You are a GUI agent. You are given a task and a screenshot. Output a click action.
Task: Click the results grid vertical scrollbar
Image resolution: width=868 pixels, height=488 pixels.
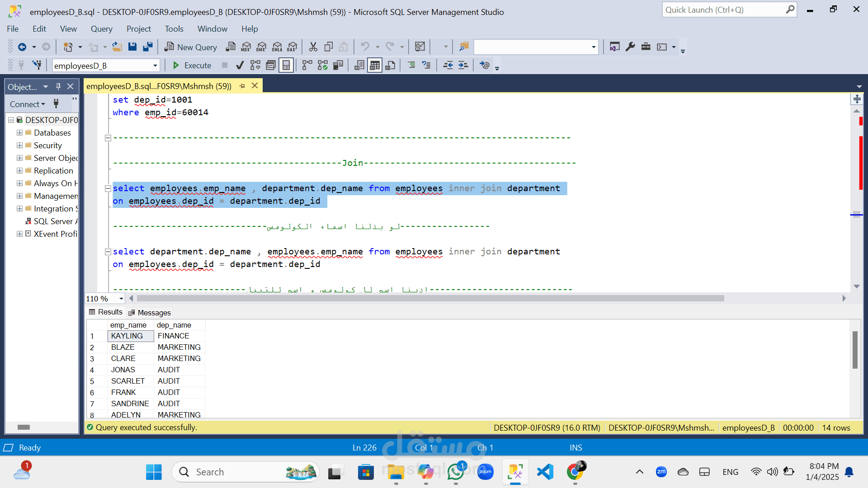point(855,350)
